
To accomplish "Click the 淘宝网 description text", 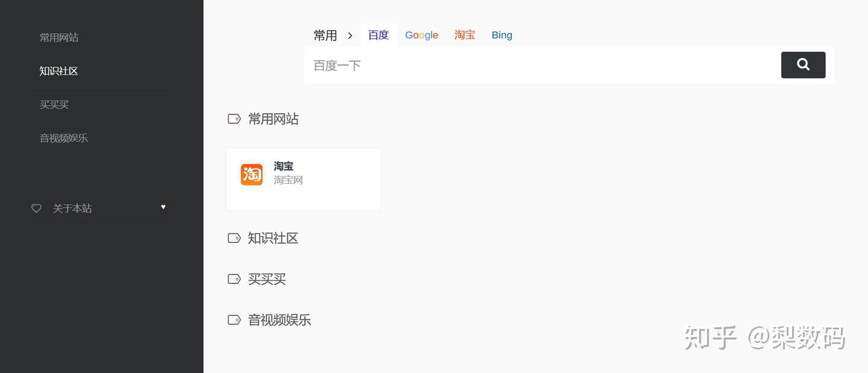I will 288,180.
